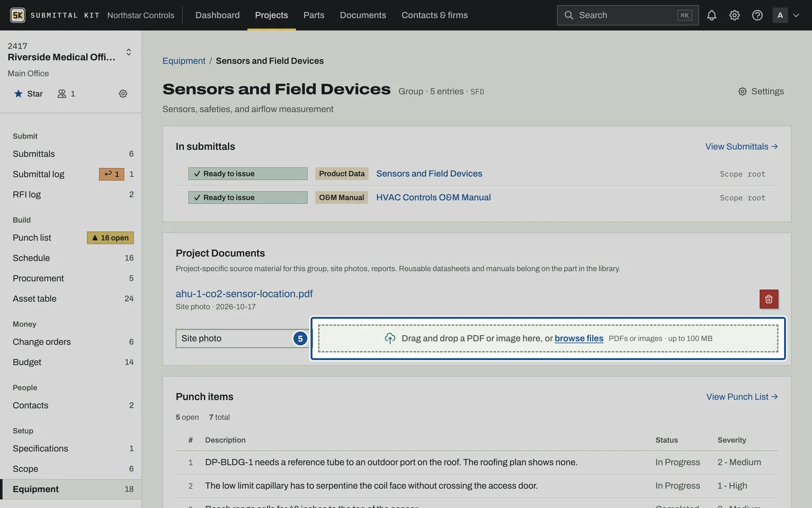
Task: Click '1 - High' severity value
Action: click(x=732, y=486)
